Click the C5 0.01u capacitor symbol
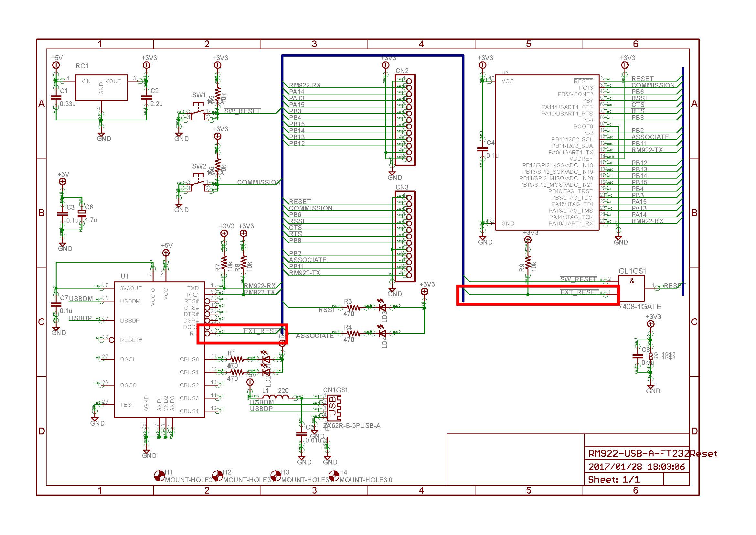The image size is (756, 535). pos(301,433)
